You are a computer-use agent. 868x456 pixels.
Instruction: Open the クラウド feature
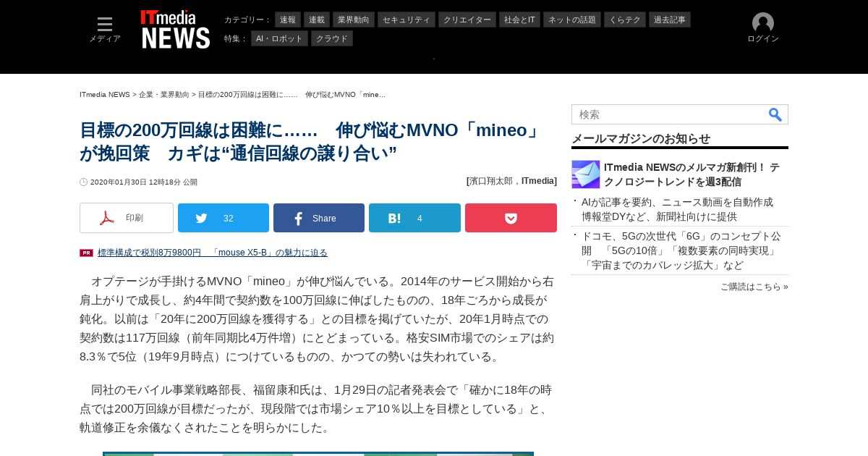pos(332,38)
